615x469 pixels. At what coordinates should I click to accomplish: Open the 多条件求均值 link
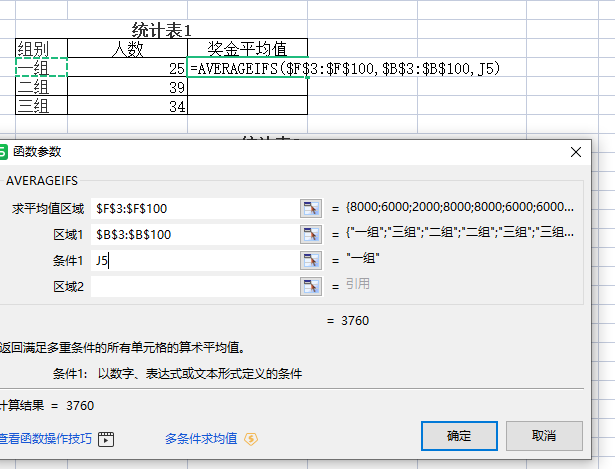[201, 438]
